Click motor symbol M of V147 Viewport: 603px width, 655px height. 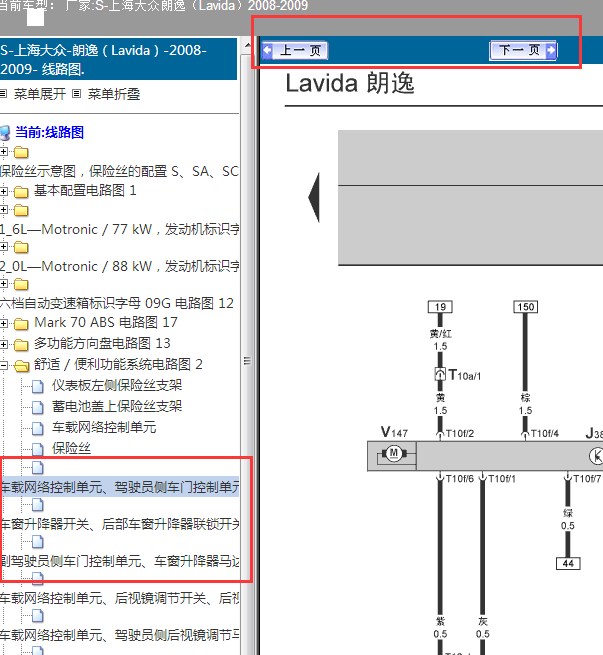point(393,454)
